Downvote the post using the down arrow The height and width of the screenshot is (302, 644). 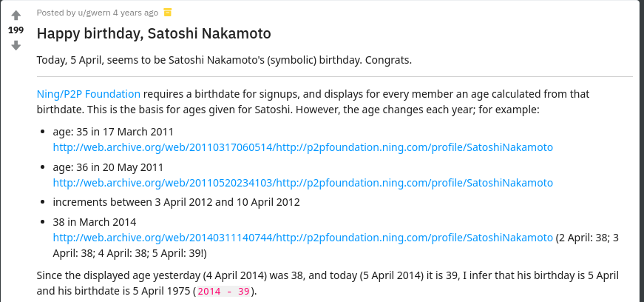click(x=16, y=45)
